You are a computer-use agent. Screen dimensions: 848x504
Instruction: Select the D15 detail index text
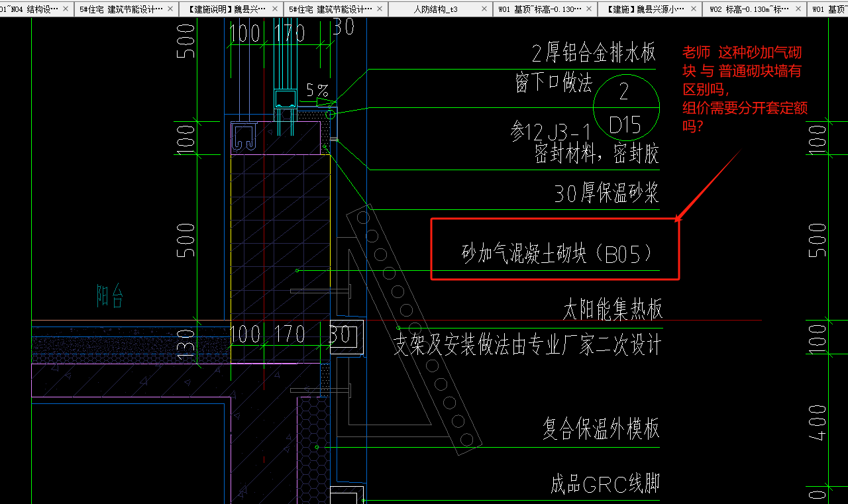click(x=626, y=124)
